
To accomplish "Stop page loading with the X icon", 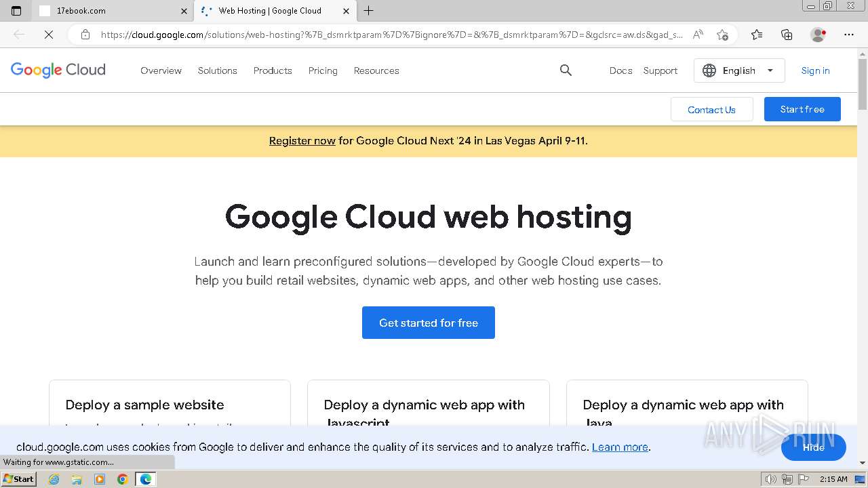I will pos(49,35).
